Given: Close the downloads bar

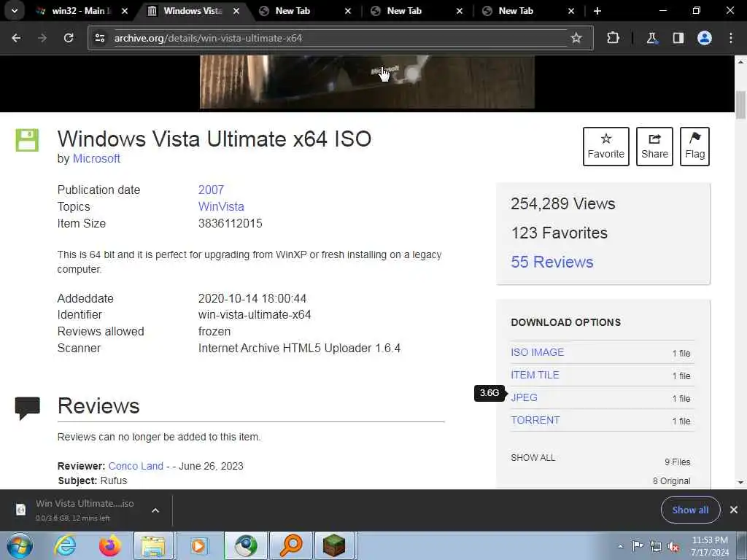Looking at the screenshot, I should [734, 510].
